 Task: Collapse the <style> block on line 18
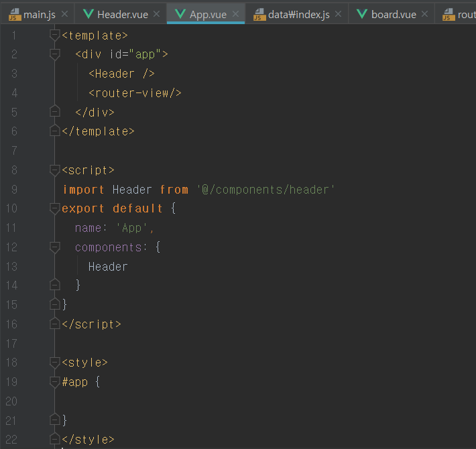[55, 363]
